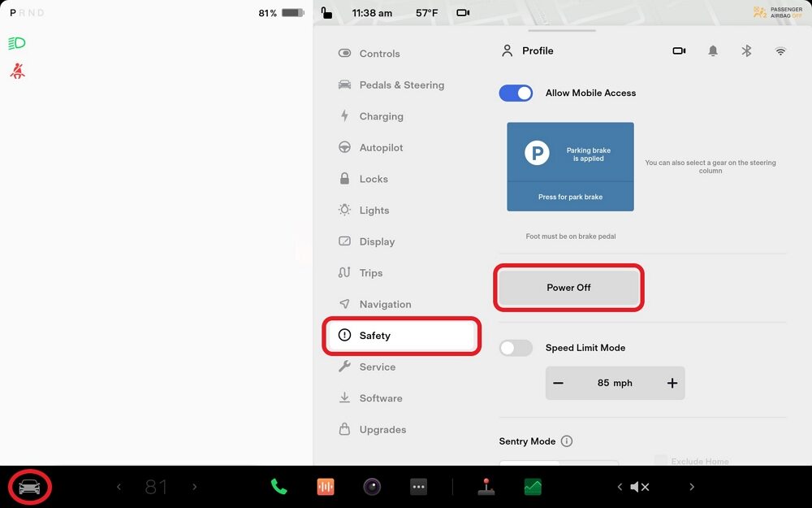Open the Profile selector
This screenshot has height=508, width=812.
(527, 51)
